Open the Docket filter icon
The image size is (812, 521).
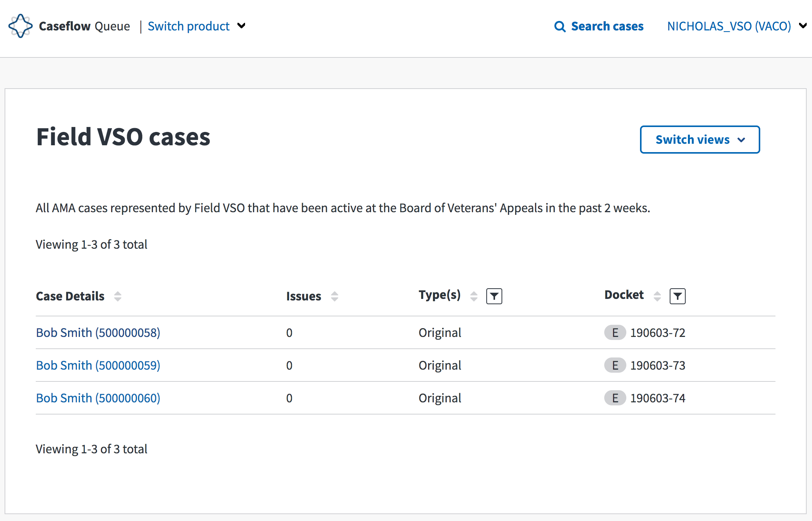click(x=678, y=296)
